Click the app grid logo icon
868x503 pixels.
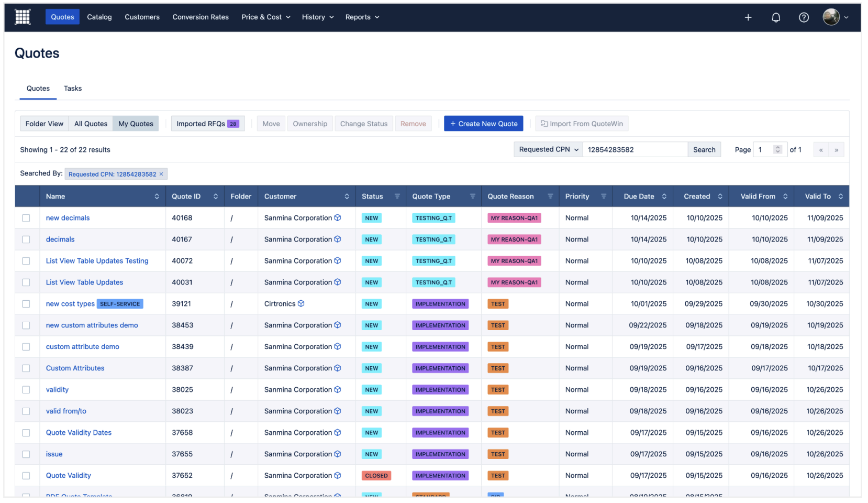click(x=23, y=17)
